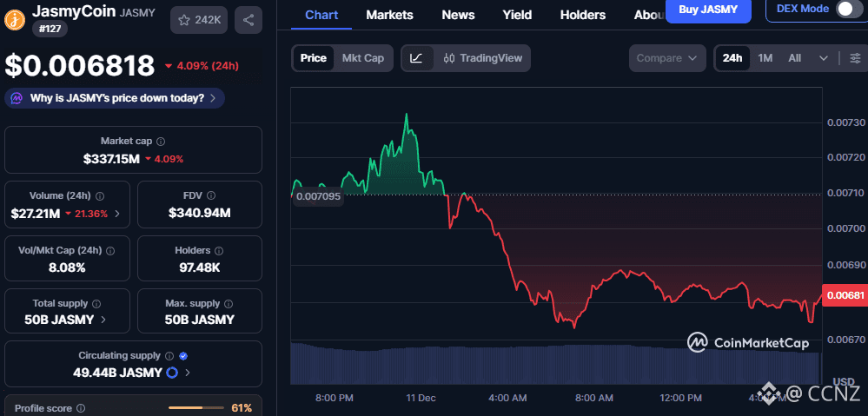Open 'Why is JASMY's price down today?'
The width and height of the screenshot is (868, 416).
(x=115, y=98)
